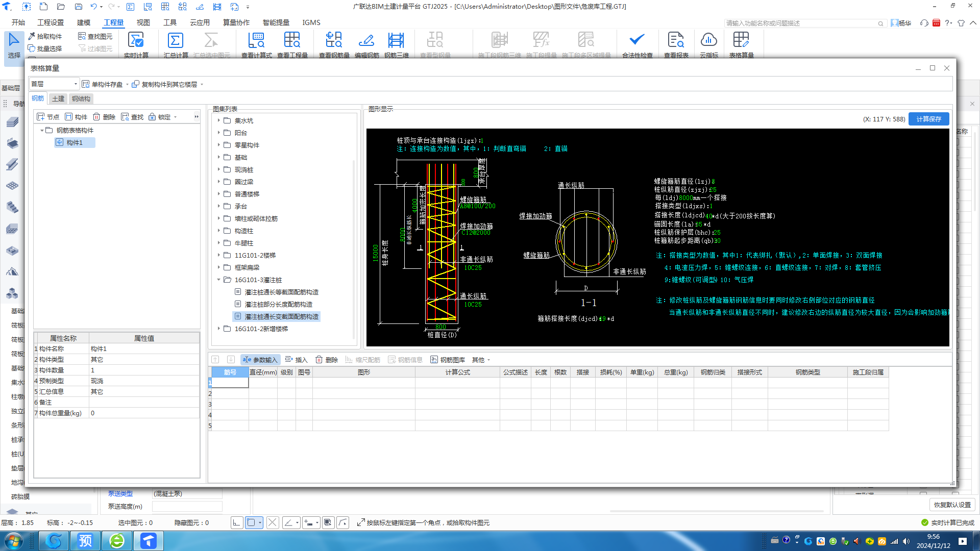The image size is (980, 551).
Task: Click the 泵送高度(m) input field
Action: [x=187, y=507]
